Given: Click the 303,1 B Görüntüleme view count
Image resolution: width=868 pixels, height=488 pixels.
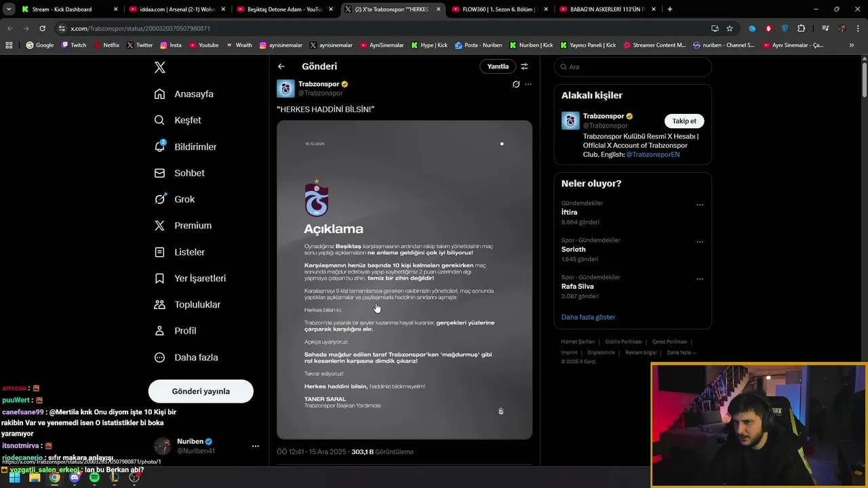Looking at the screenshot, I should tap(382, 451).
